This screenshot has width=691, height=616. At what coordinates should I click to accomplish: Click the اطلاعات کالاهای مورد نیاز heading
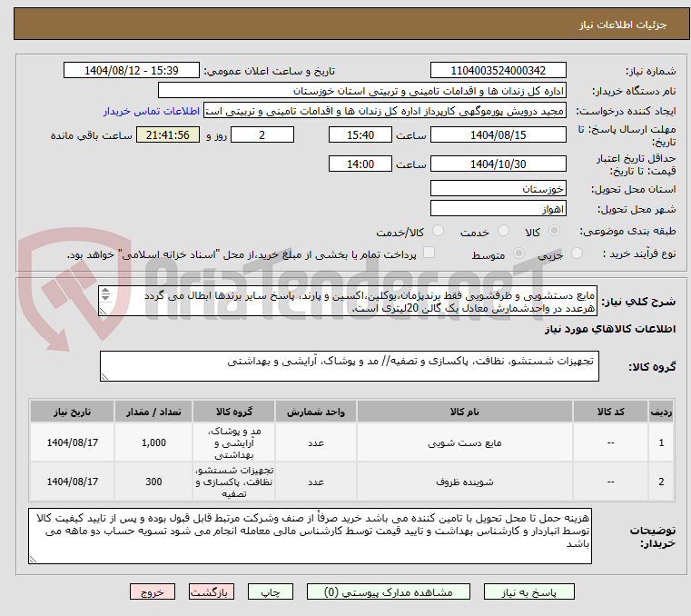pos(610,329)
